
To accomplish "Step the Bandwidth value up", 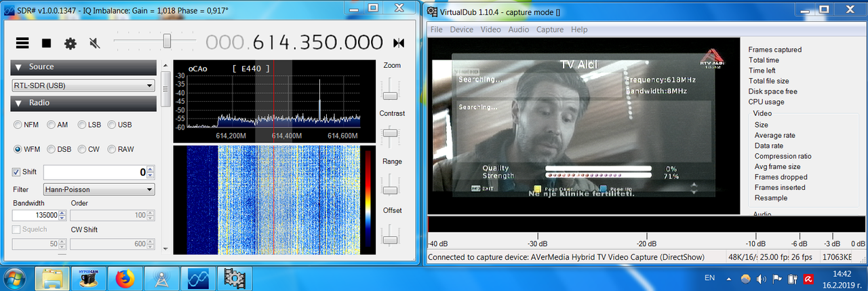I will click(x=62, y=212).
